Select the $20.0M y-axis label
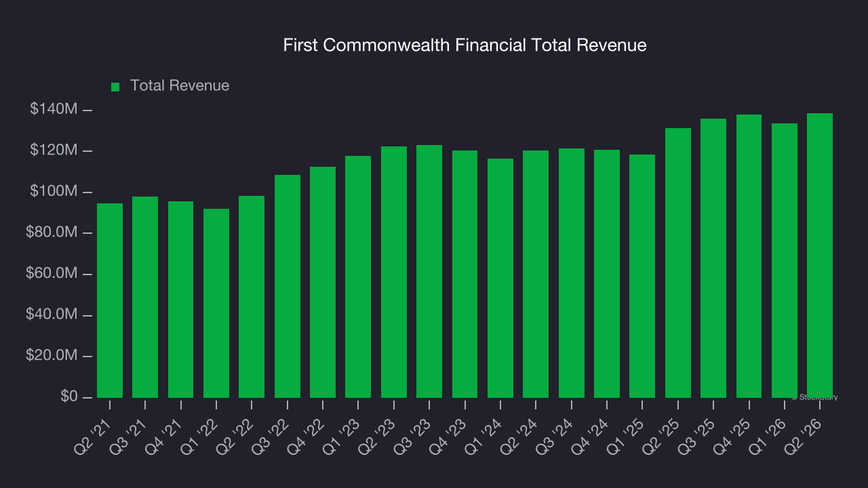The width and height of the screenshot is (868, 488). pyautogui.click(x=52, y=356)
